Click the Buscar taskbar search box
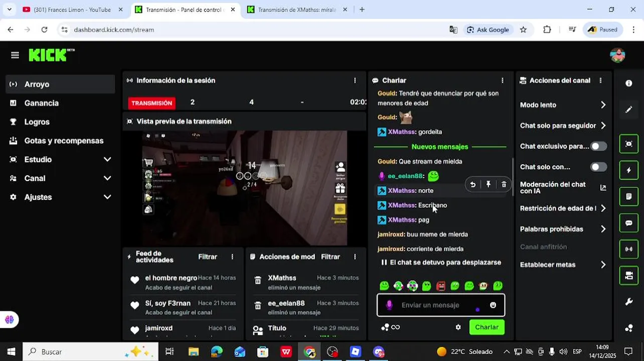Viewport: 644px width, 361px height. click(91, 351)
